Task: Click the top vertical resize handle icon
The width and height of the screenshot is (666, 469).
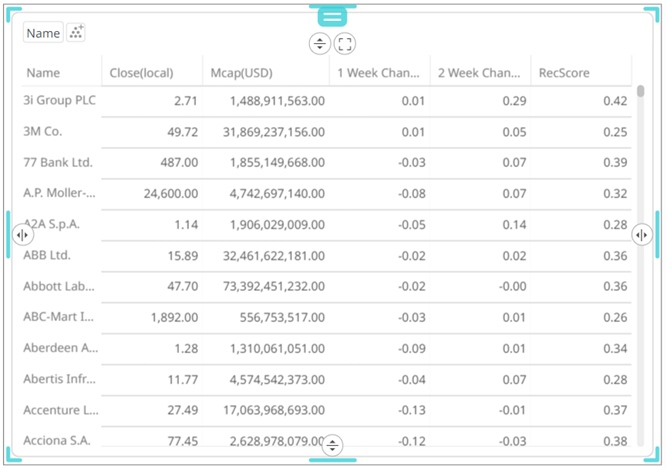Action: (319, 44)
